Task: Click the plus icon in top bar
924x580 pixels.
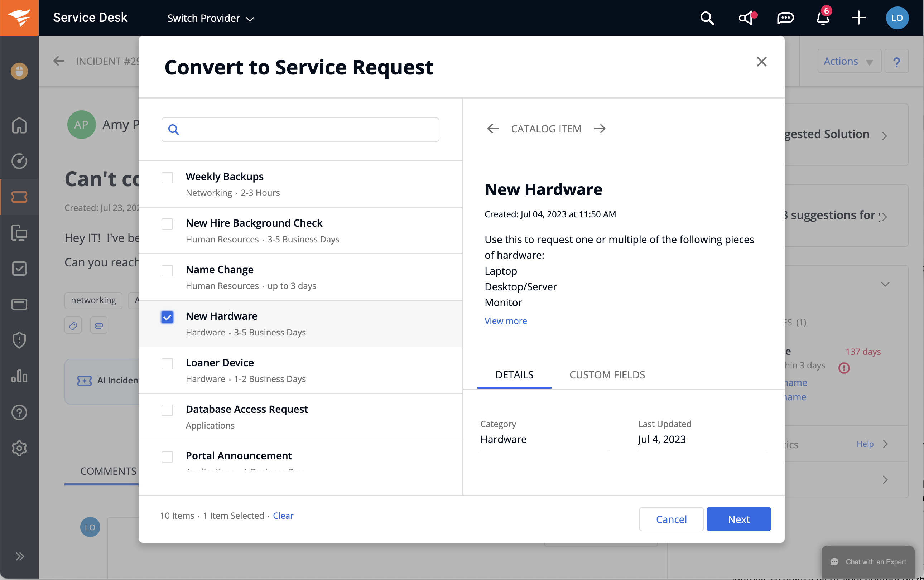Action: click(858, 18)
